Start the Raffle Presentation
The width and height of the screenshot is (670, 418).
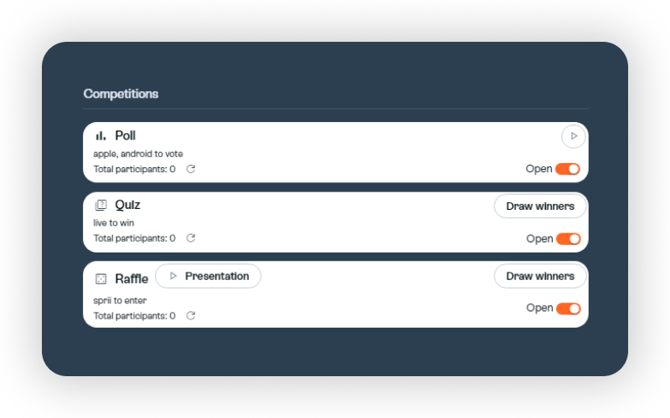pos(209,276)
